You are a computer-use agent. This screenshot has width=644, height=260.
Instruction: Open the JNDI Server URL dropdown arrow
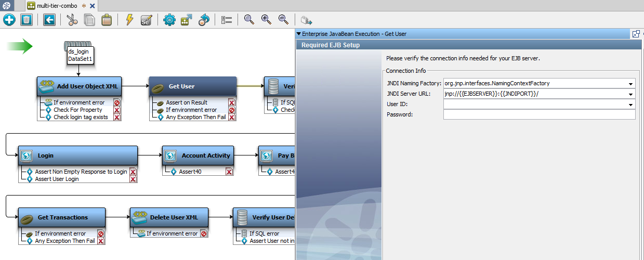[x=630, y=94]
